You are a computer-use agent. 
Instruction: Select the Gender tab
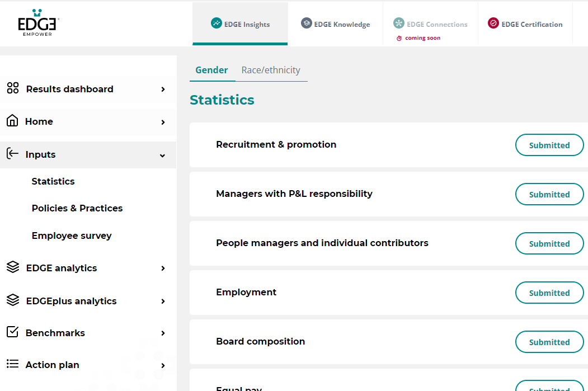(211, 70)
